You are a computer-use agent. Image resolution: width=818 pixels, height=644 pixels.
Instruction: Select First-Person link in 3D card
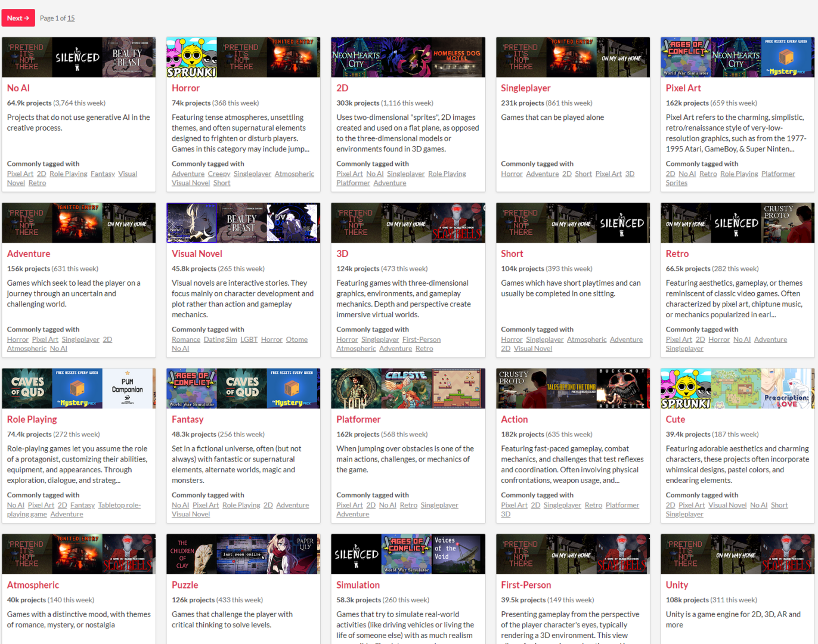(421, 339)
